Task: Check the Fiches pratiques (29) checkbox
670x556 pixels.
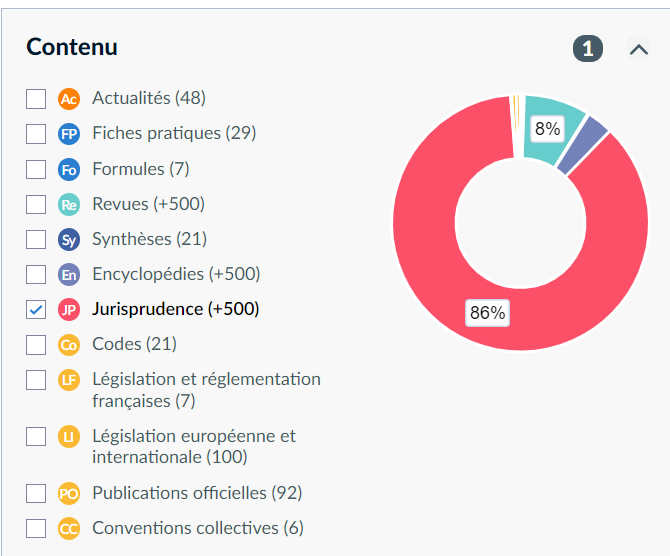Action: (36, 134)
